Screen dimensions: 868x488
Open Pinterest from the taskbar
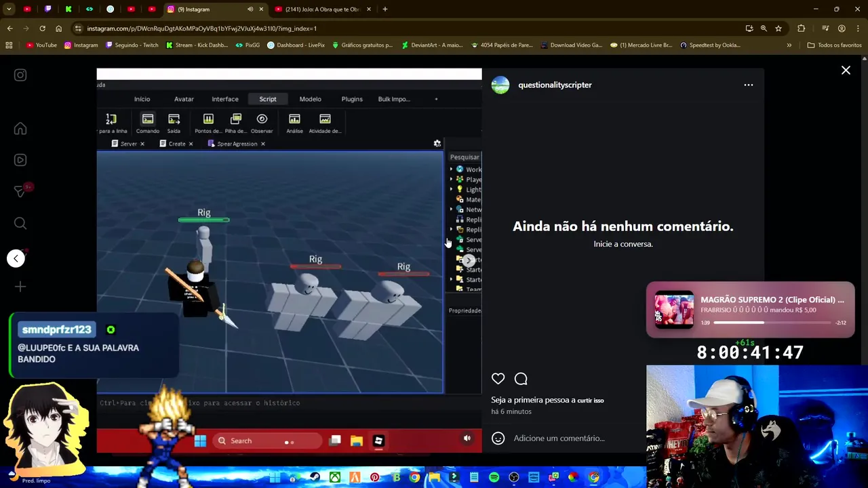coord(374,478)
